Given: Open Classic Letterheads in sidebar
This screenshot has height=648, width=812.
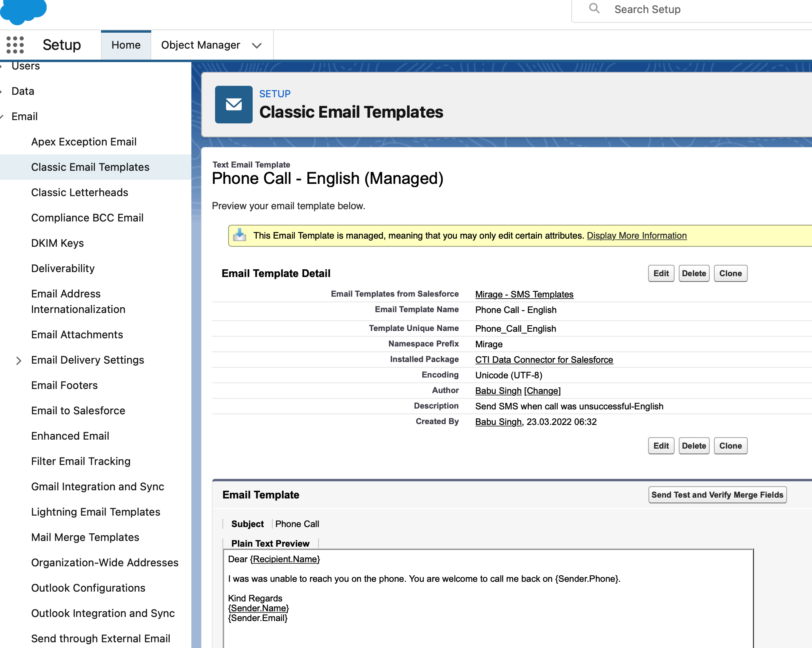Looking at the screenshot, I should [80, 192].
